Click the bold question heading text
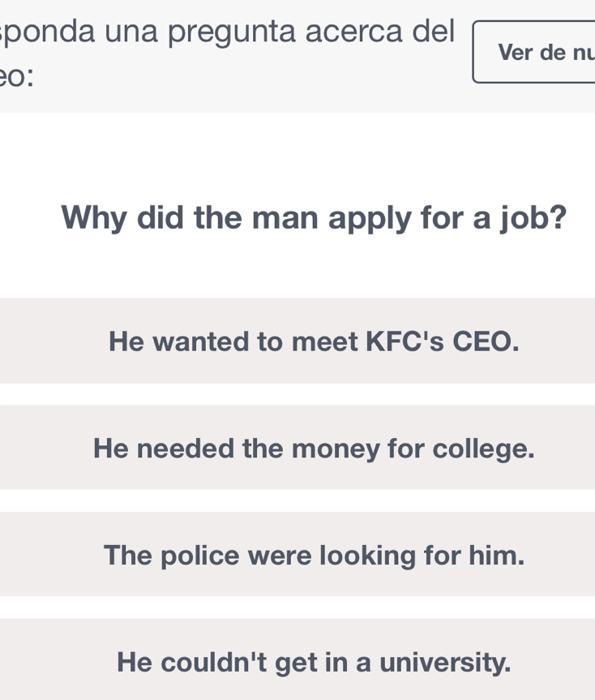This screenshot has width=595, height=700. (x=314, y=217)
